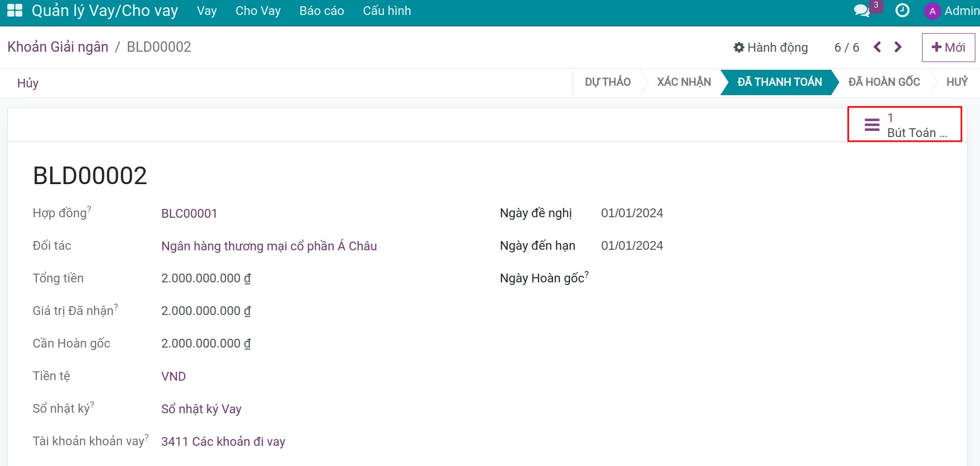Viewport: 980px width, 466px height.
Task: Open the activities clock icon
Action: (x=902, y=10)
